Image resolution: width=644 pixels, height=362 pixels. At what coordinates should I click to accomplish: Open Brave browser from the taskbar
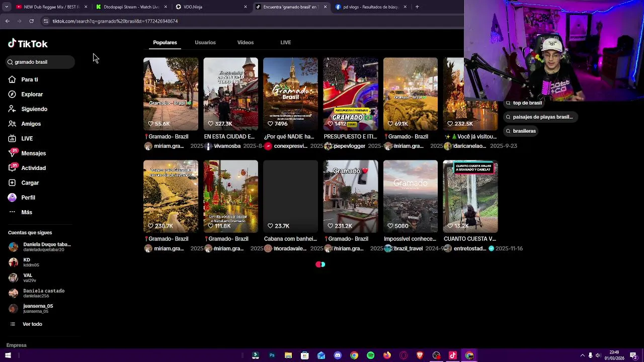420,355
